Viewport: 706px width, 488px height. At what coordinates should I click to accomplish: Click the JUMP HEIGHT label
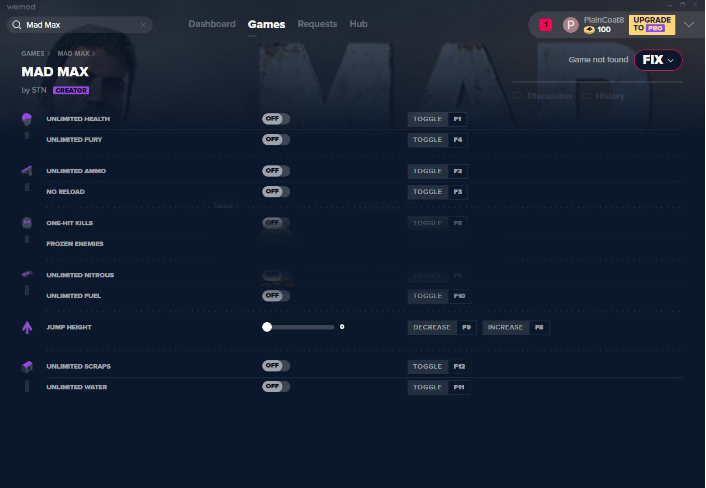(69, 327)
